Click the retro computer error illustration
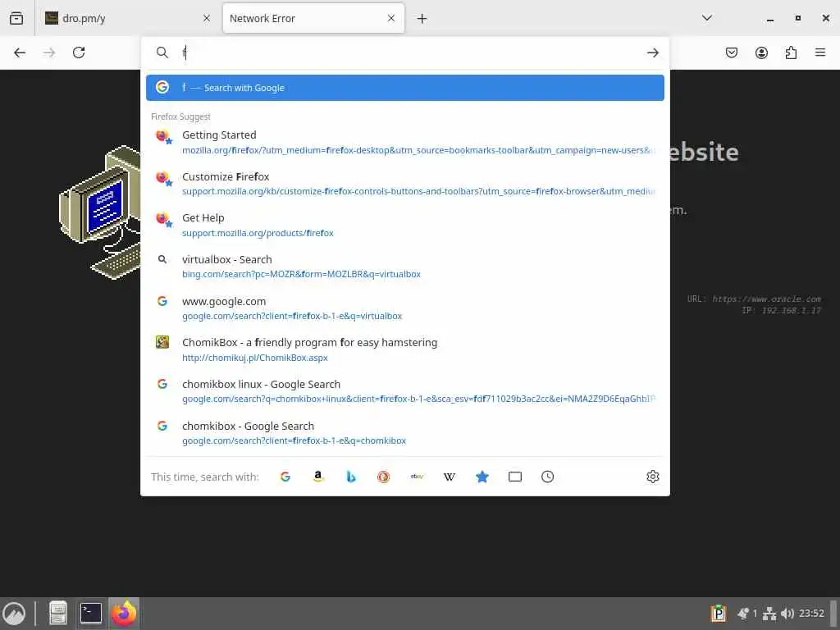The height and width of the screenshot is (630, 840). click(x=99, y=212)
